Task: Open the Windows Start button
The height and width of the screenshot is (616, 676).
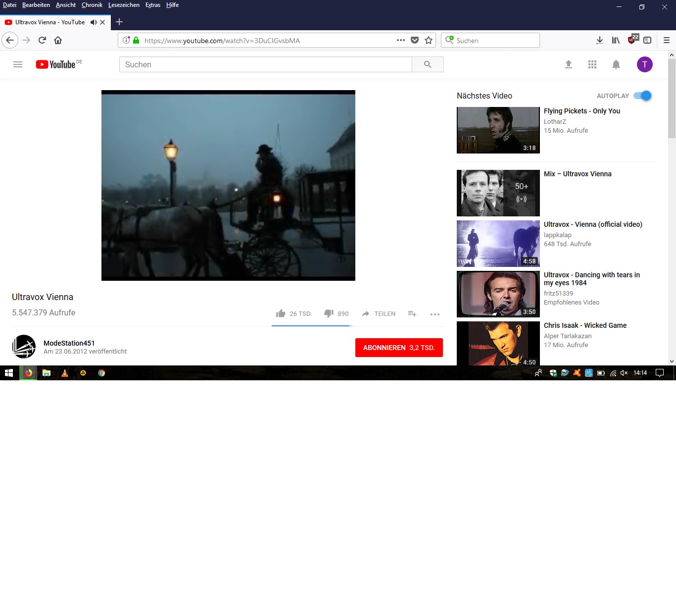Action: pos(9,373)
